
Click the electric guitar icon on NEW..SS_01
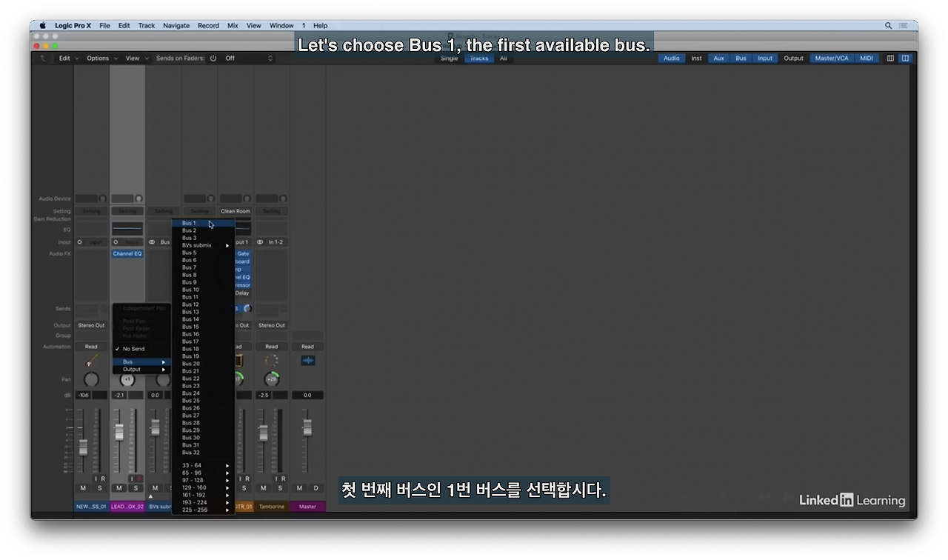[91, 361]
